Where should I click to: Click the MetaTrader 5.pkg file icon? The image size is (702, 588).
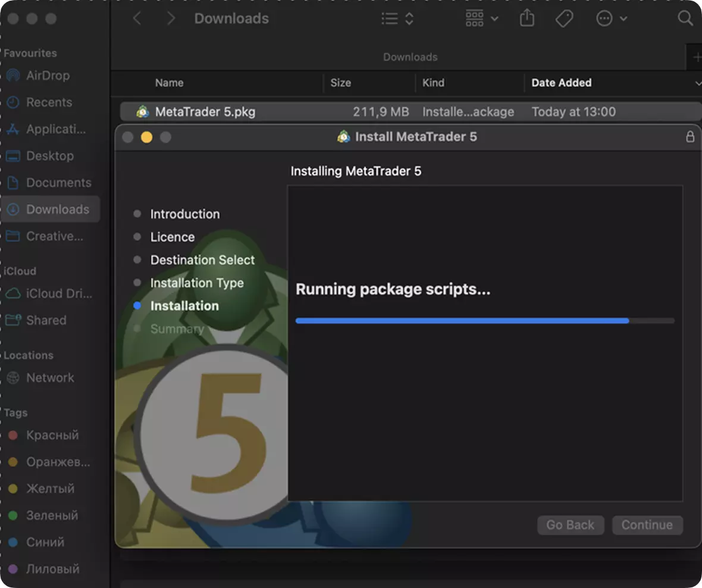(143, 112)
